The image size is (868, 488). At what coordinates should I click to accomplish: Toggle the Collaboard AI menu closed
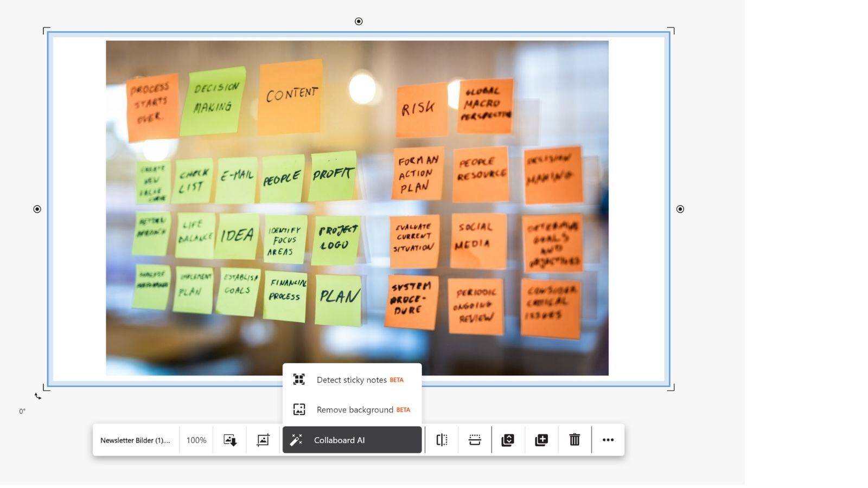pos(339,440)
